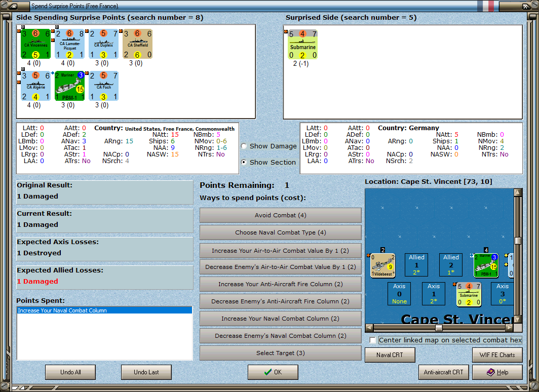Click the map horizontal scrollbar right arrow
Image resolution: width=539 pixels, height=392 pixels.
[x=510, y=328]
